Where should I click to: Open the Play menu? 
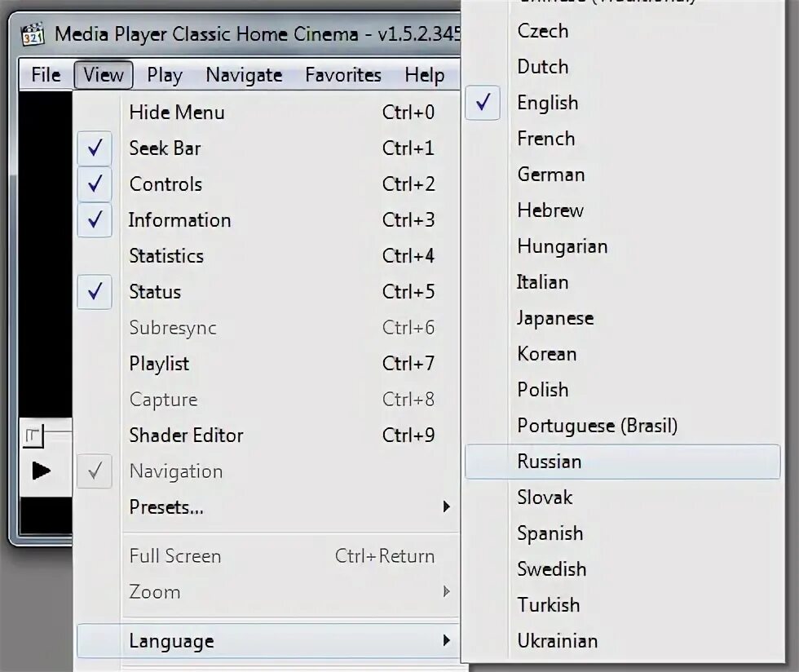[x=165, y=75]
